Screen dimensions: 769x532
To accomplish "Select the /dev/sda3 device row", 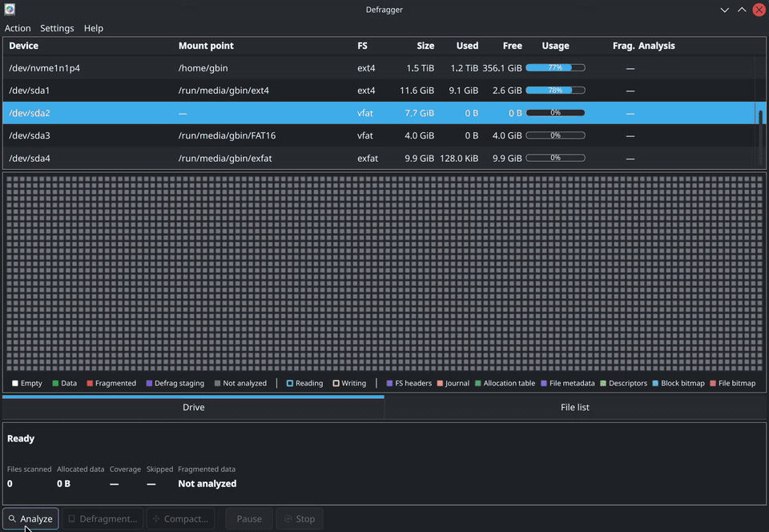I will 380,135.
